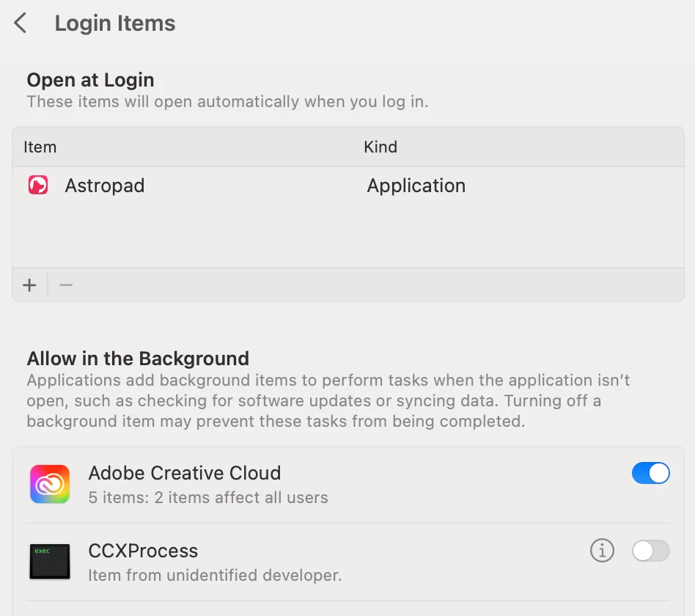Viewport: 695px width, 616px height.
Task: Disable Adobe Creative Cloud background toggle
Action: click(x=650, y=473)
